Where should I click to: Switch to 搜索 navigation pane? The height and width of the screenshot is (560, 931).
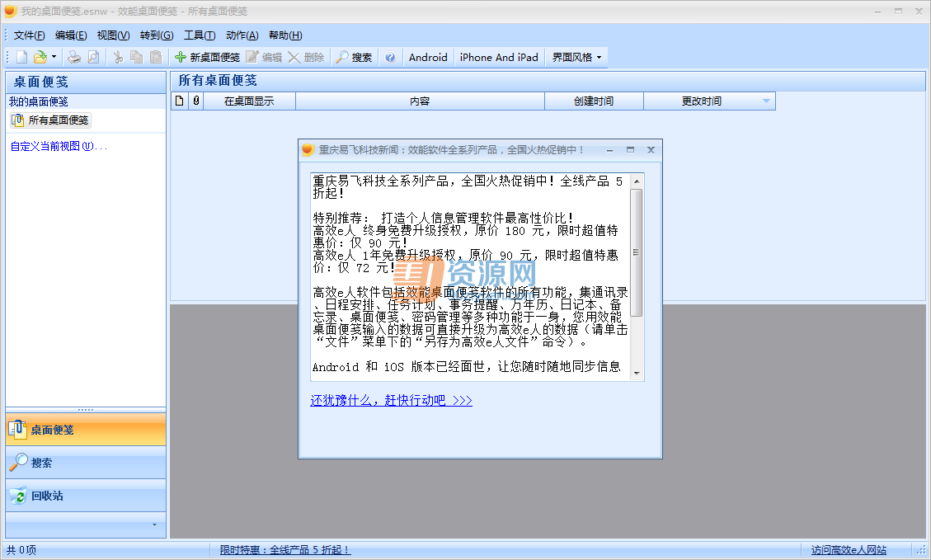pos(86,463)
